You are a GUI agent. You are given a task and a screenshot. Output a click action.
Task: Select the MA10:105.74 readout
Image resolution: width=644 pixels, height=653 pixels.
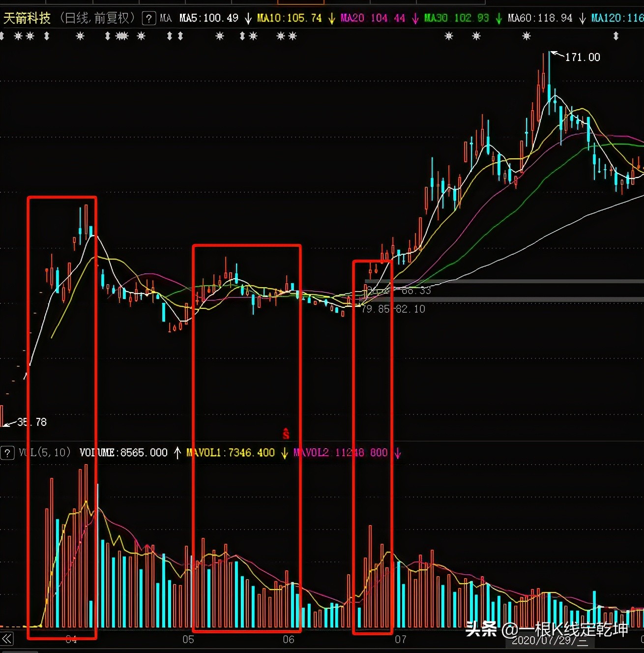(290, 18)
